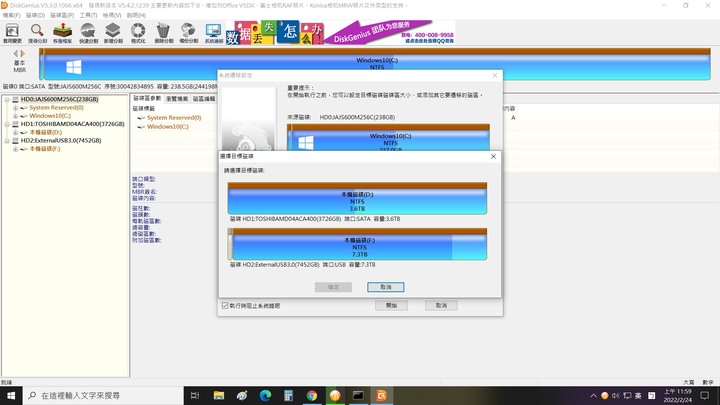Toggle prevent system sleep checkbox
Viewport: 720px width, 405px height.
pos(225,305)
